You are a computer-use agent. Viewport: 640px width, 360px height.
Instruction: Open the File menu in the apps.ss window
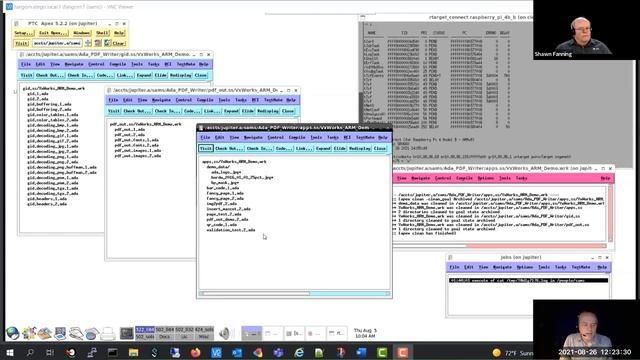click(205, 138)
